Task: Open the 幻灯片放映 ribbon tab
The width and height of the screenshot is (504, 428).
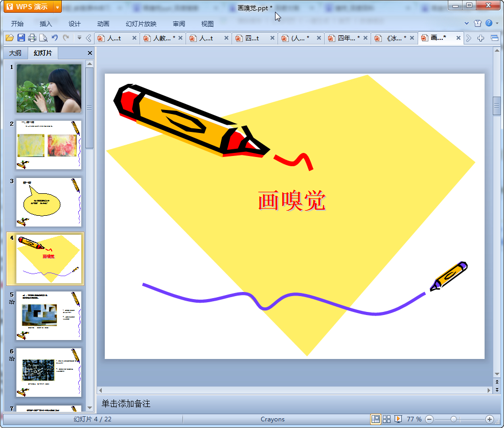Action: pos(141,24)
